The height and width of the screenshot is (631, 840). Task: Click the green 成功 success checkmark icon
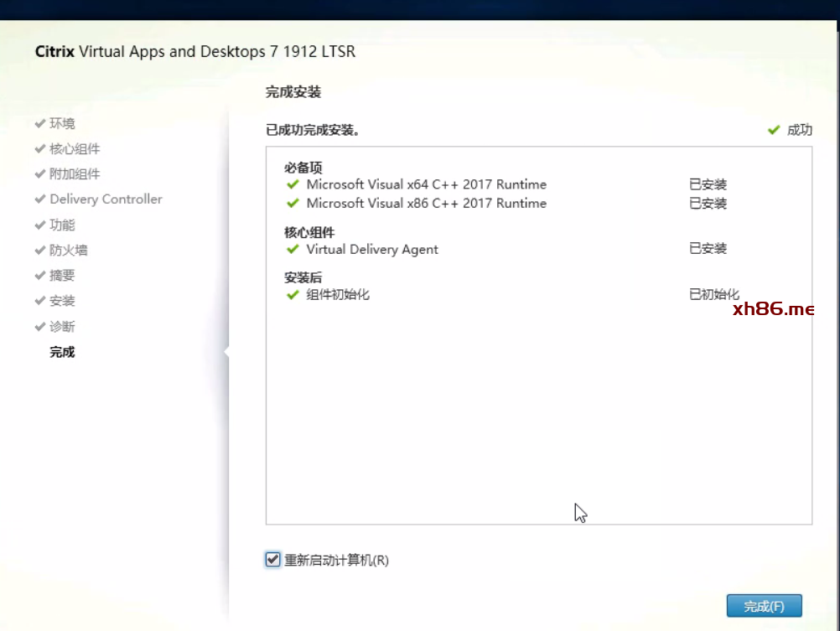tap(774, 130)
